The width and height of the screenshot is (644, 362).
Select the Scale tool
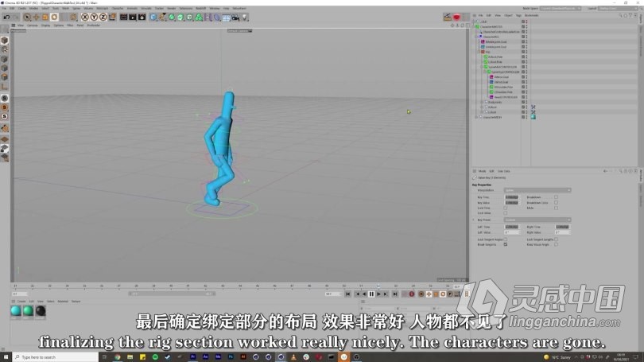click(x=45, y=18)
